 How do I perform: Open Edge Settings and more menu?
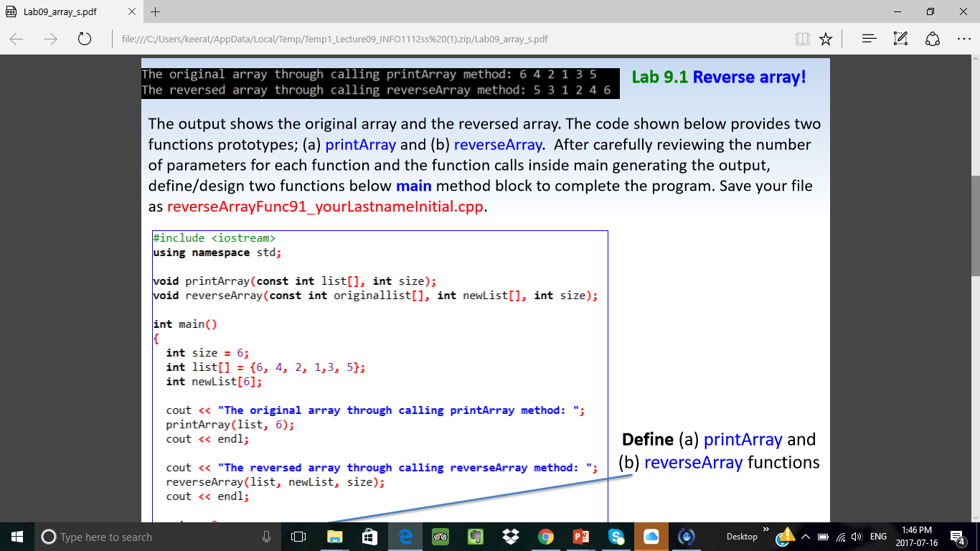962,39
